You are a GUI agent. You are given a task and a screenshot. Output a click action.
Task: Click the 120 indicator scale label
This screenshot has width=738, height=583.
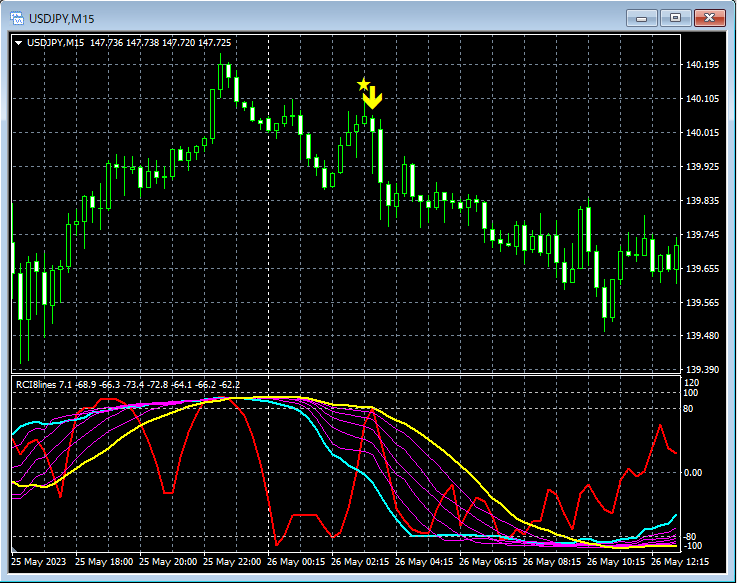coord(691,383)
